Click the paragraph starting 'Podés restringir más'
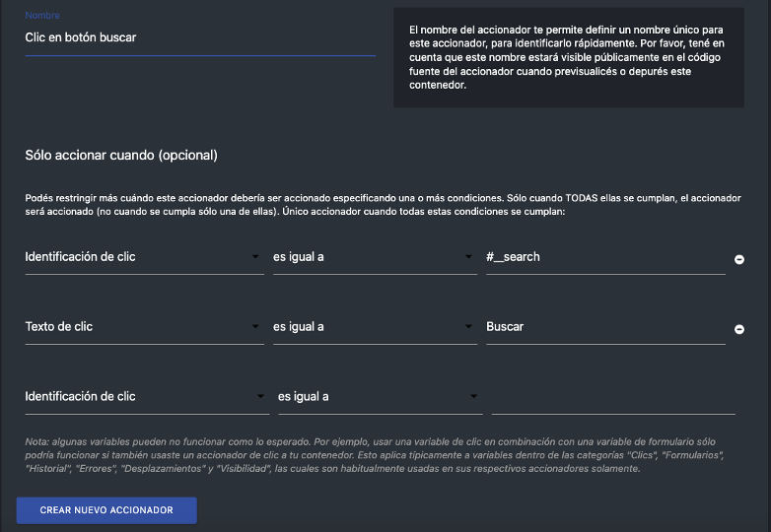The height and width of the screenshot is (532, 771). [383, 205]
